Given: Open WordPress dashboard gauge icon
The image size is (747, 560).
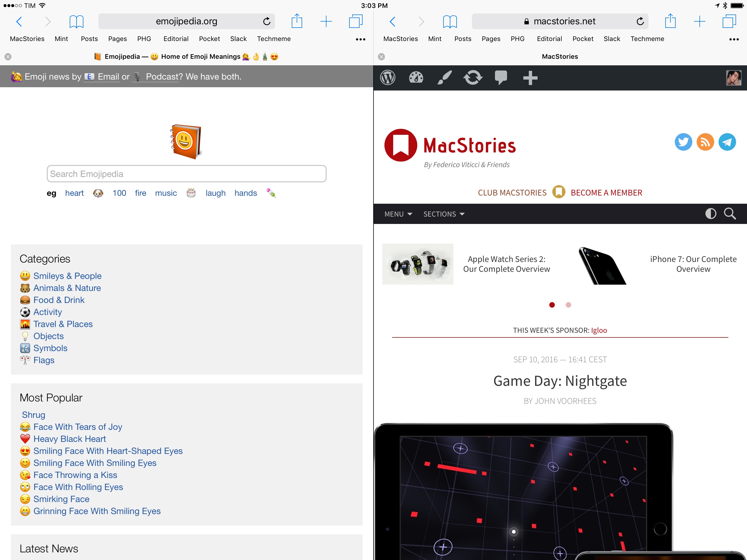Looking at the screenshot, I should pyautogui.click(x=416, y=78).
